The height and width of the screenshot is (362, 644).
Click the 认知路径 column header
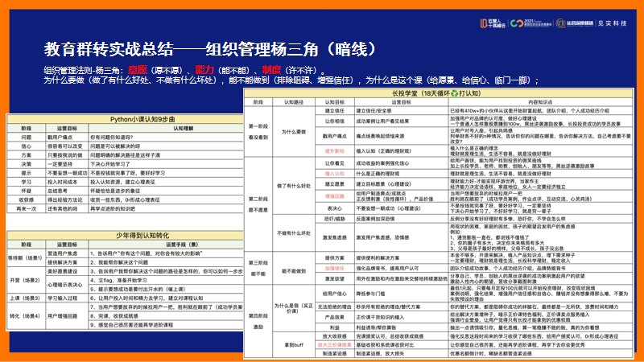pyautogui.click(x=294, y=102)
